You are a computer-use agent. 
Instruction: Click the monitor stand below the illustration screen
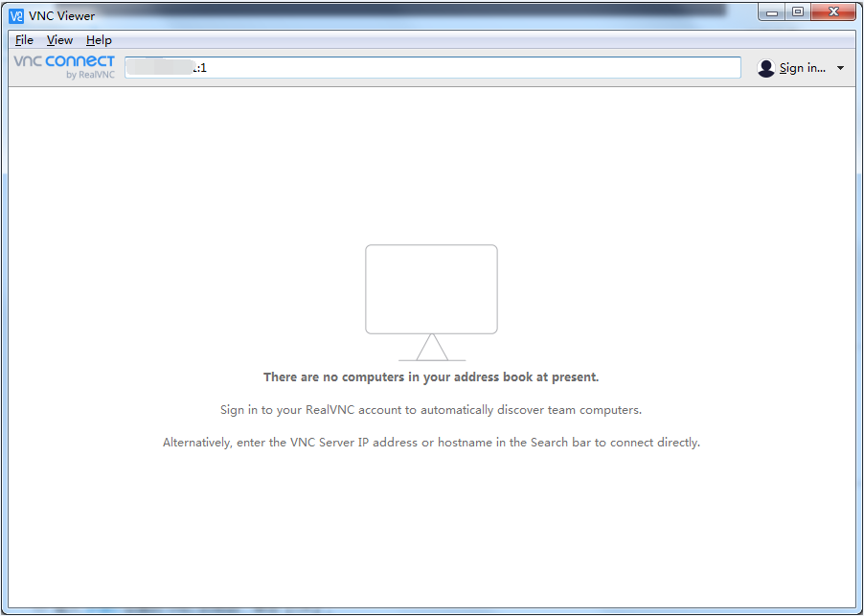tap(431, 348)
